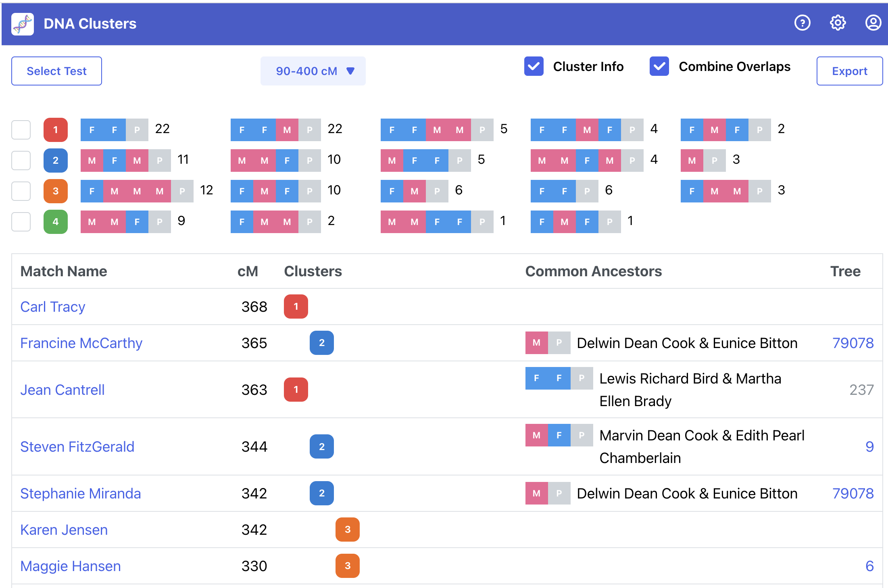Tick the checkbox beside cluster 4 row
The height and width of the screenshot is (588, 888).
pyautogui.click(x=21, y=222)
